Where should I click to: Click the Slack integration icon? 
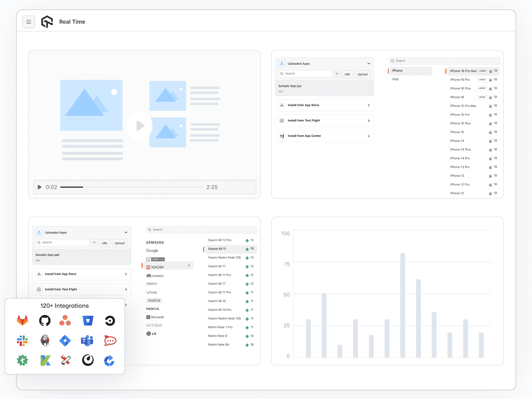[22, 340]
